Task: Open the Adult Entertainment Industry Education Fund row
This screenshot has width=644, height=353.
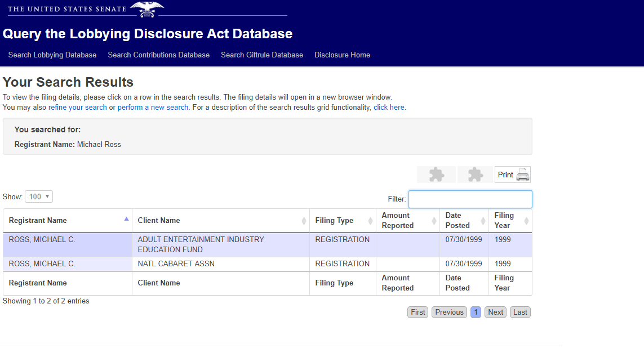Action: tap(201, 244)
